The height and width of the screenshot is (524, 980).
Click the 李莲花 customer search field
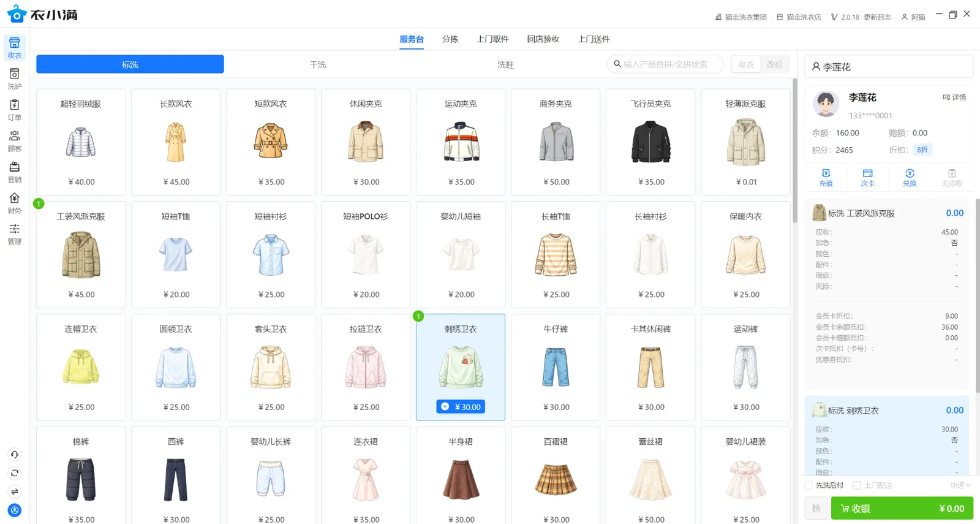(x=889, y=67)
